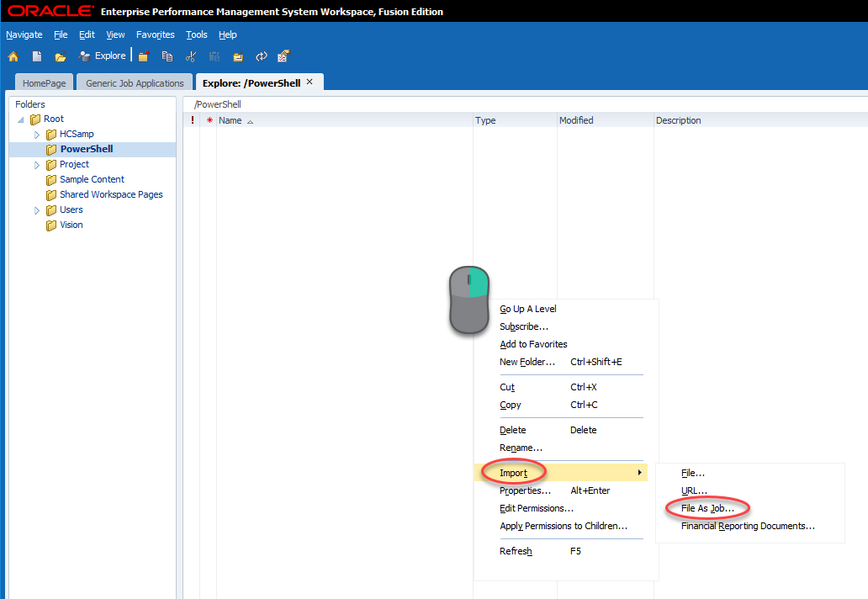Click the Users folder icon
Image resolution: width=868 pixels, height=599 pixels.
click(51, 210)
